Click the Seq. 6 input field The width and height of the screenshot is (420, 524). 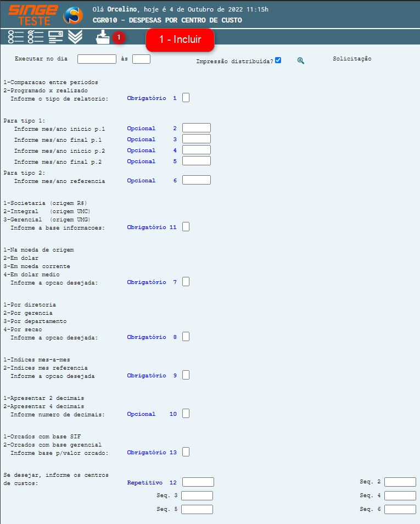[400, 509]
